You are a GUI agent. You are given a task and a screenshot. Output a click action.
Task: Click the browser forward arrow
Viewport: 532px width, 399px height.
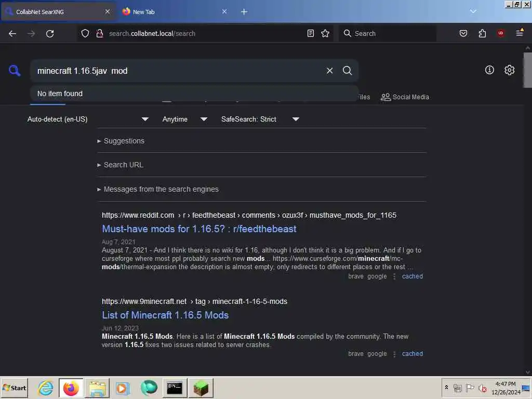pyautogui.click(x=31, y=33)
